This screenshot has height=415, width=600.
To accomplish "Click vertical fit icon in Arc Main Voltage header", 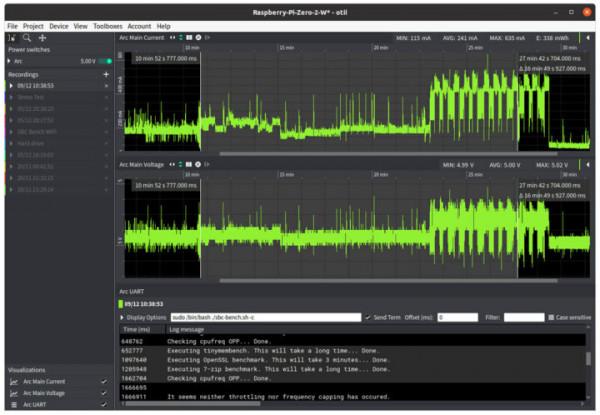I will [x=182, y=164].
